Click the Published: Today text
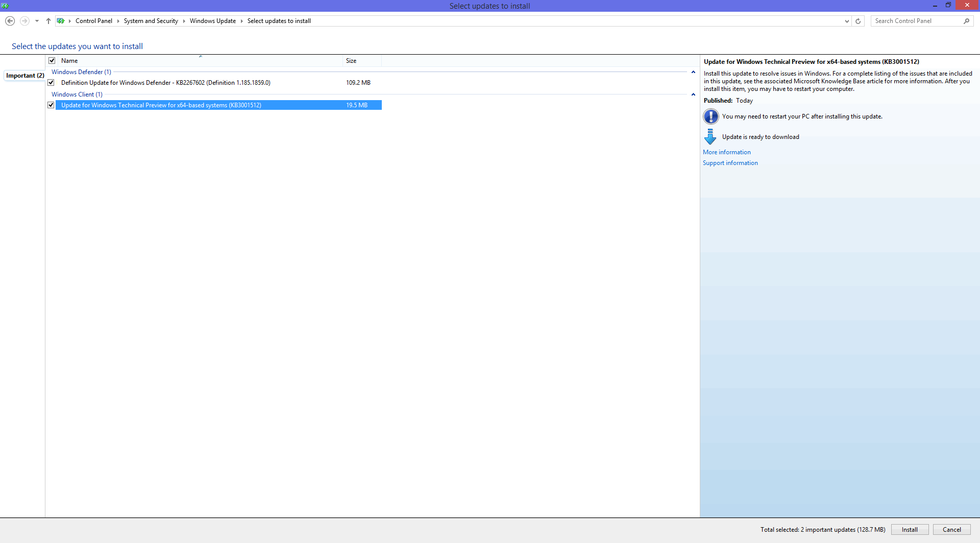 728,101
